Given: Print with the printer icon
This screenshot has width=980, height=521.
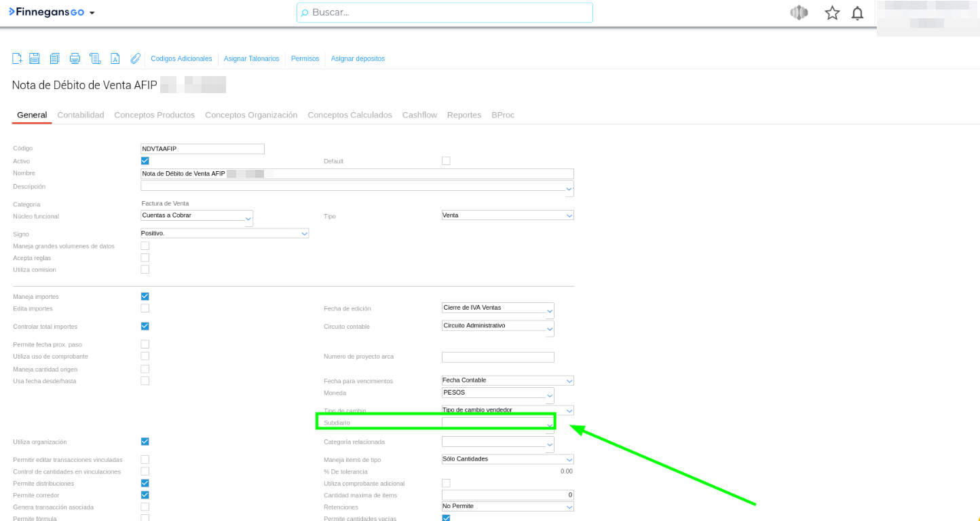Looking at the screenshot, I should [x=75, y=58].
